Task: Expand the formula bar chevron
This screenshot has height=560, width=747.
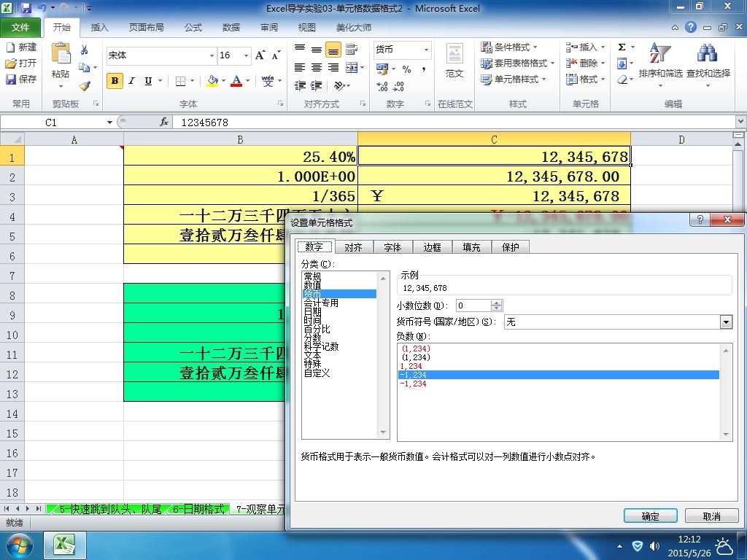Action: 741,122
